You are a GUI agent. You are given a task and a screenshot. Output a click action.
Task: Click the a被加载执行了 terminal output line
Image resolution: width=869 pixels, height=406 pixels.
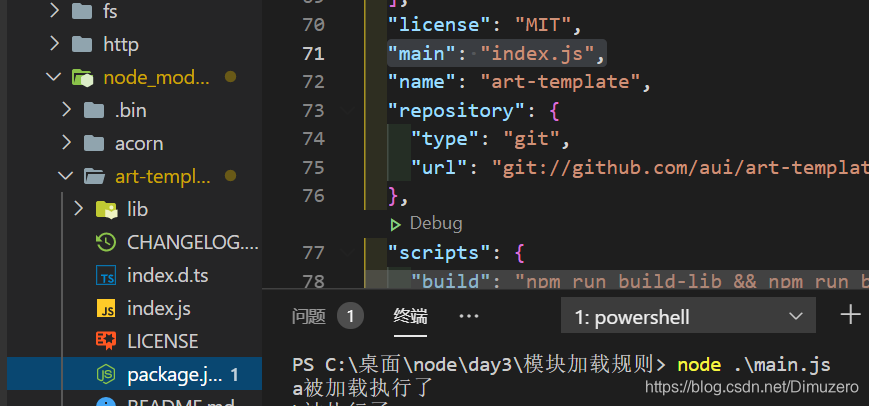(x=362, y=388)
